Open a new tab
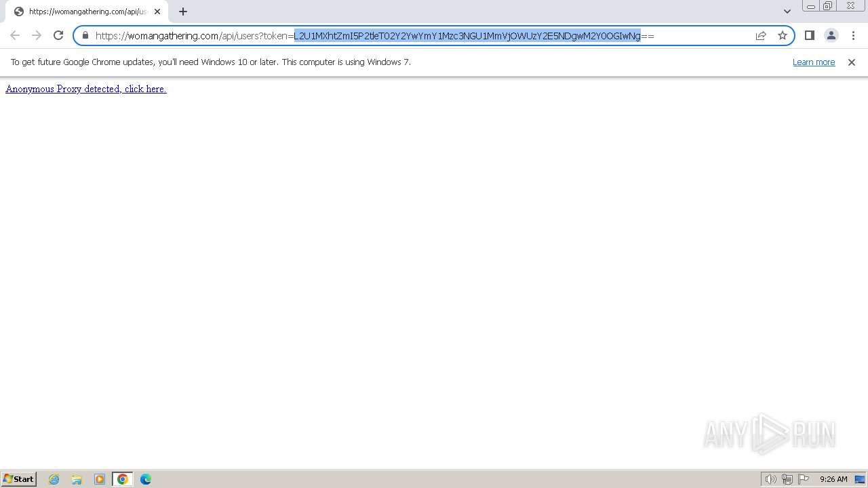This screenshot has height=488, width=868. 183,12
